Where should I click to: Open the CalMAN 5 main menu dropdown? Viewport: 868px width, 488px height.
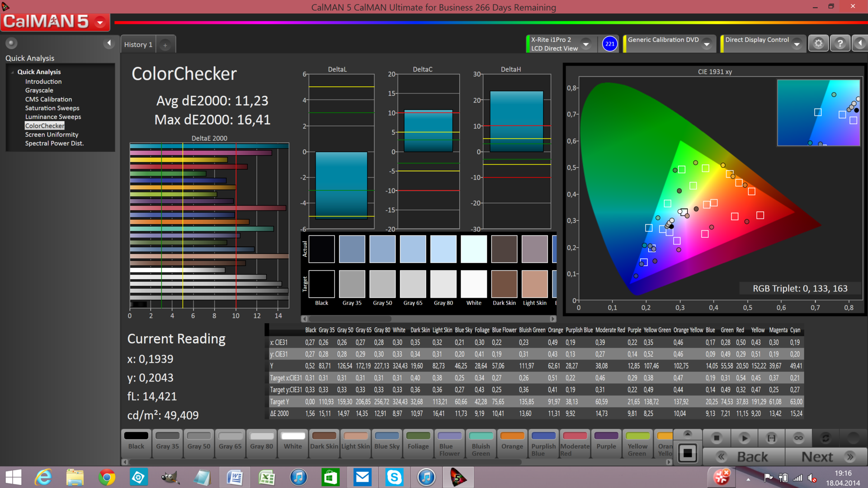click(100, 22)
